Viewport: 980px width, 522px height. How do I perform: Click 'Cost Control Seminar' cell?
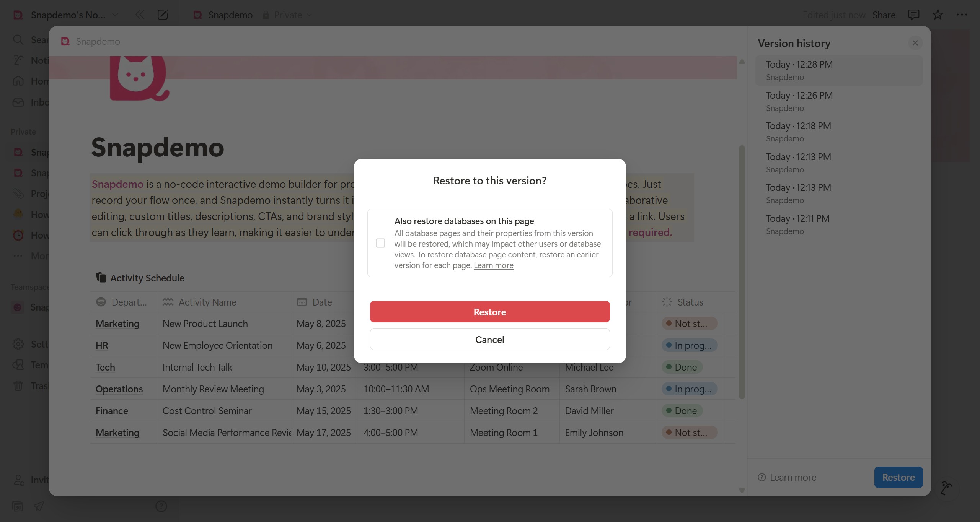224,411
